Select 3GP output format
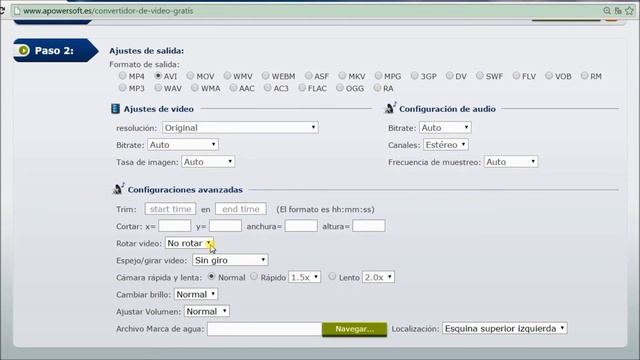 coord(415,76)
